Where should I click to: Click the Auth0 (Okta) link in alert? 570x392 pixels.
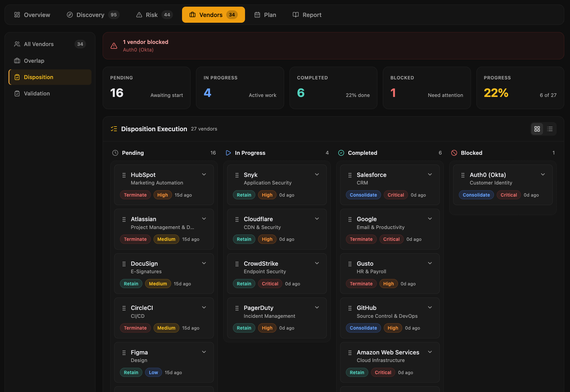[138, 50]
